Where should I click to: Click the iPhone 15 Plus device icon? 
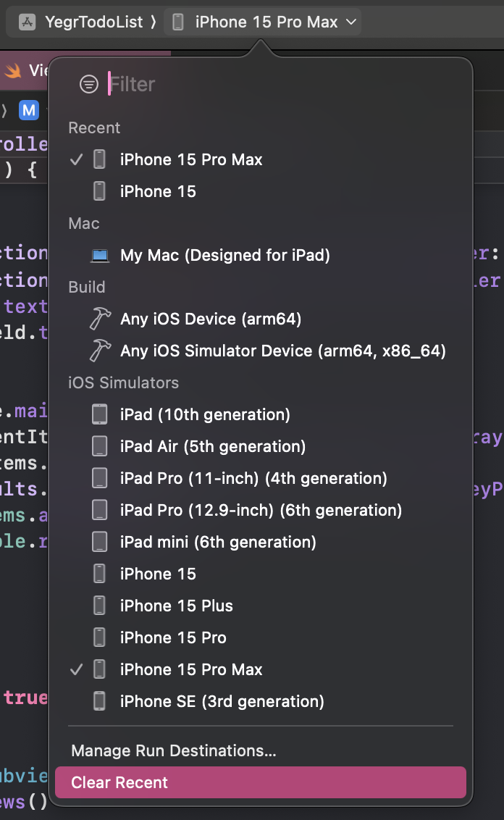pos(99,606)
